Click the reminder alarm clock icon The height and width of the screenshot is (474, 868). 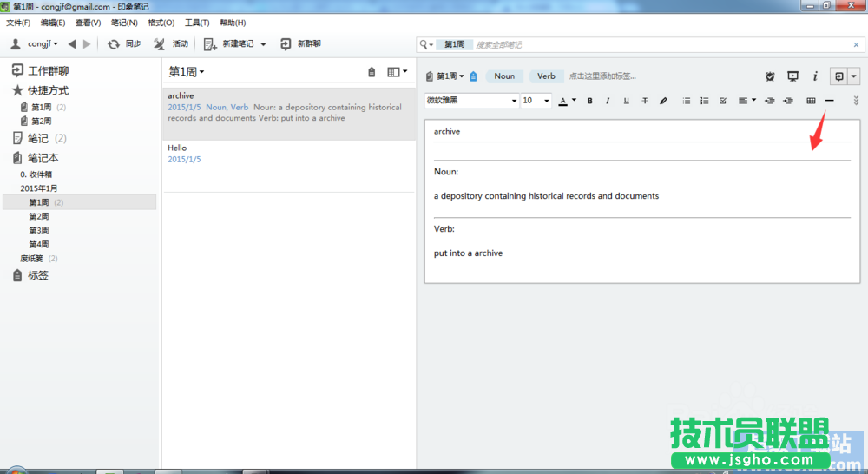pyautogui.click(x=770, y=76)
